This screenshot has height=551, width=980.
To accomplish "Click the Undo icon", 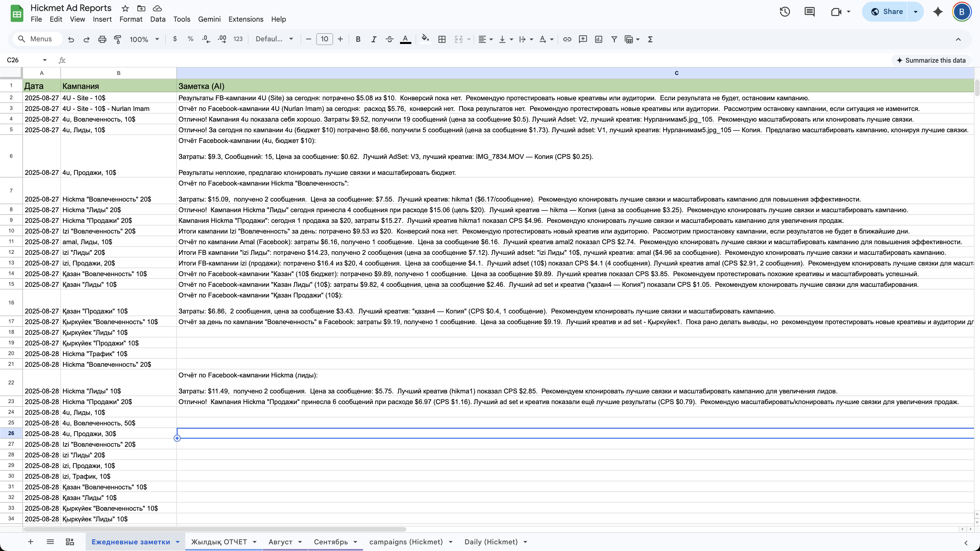I will tap(71, 39).
